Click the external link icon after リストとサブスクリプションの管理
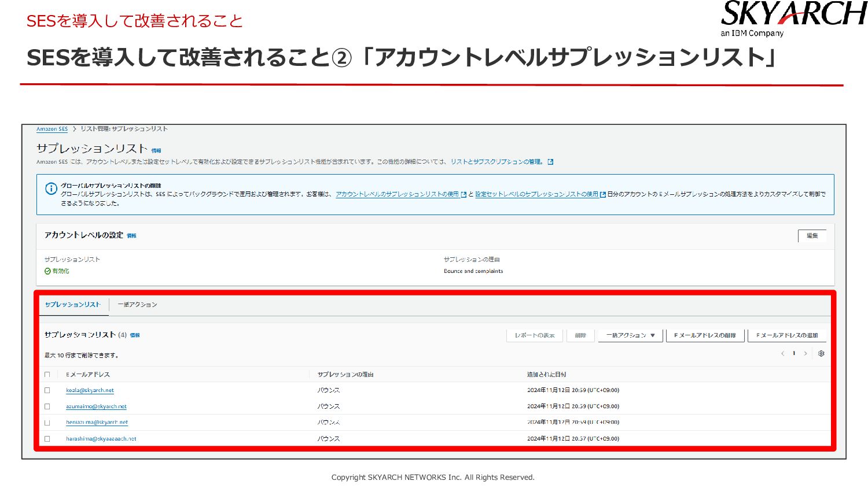The image size is (868, 488). click(550, 162)
